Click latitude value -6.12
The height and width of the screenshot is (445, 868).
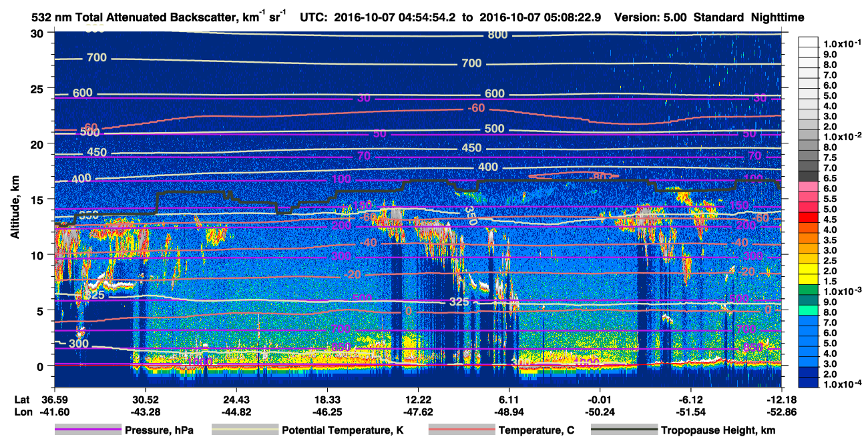[x=690, y=398]
